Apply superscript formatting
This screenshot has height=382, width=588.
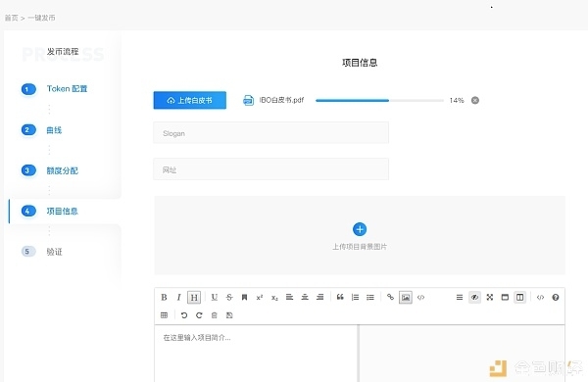click(260, 298)
